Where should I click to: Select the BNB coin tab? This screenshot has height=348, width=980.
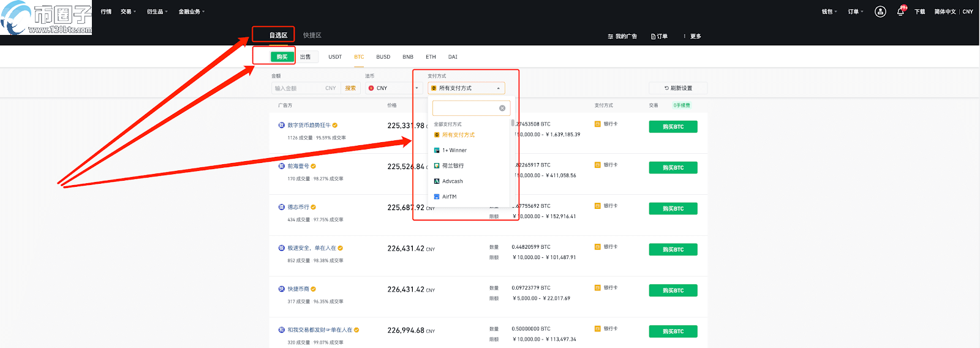click(x=408, y=57)
